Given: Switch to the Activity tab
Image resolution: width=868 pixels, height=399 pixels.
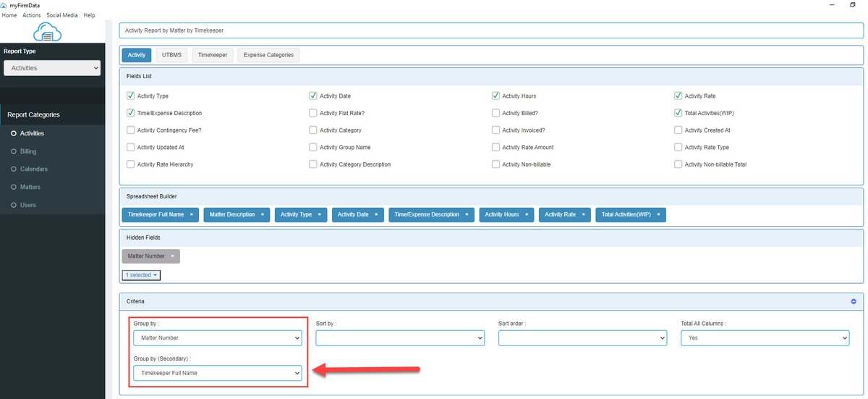Looking at the screenshot, I should 137,55.
